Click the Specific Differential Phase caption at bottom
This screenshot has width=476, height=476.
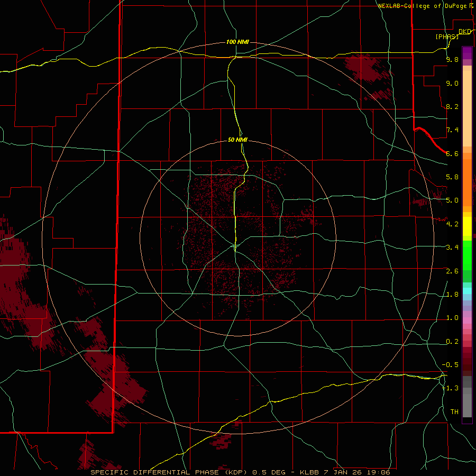[x=240, y=472]
